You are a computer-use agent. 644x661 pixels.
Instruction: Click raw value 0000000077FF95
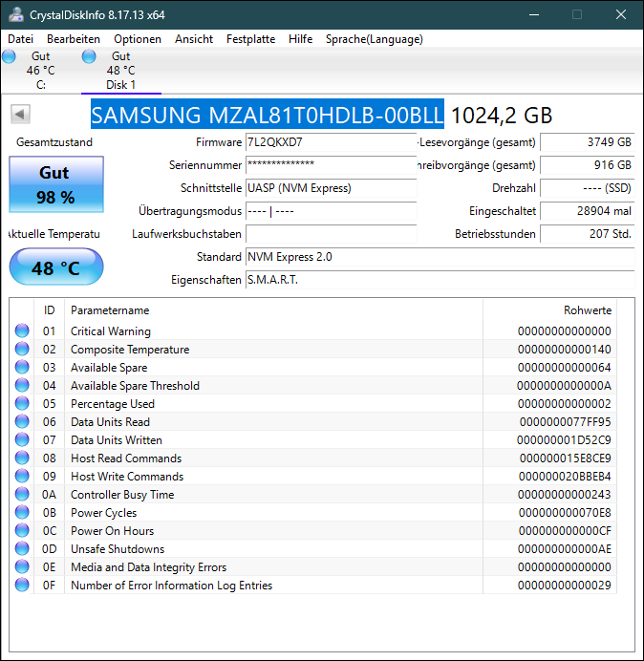tap(565, 422)
